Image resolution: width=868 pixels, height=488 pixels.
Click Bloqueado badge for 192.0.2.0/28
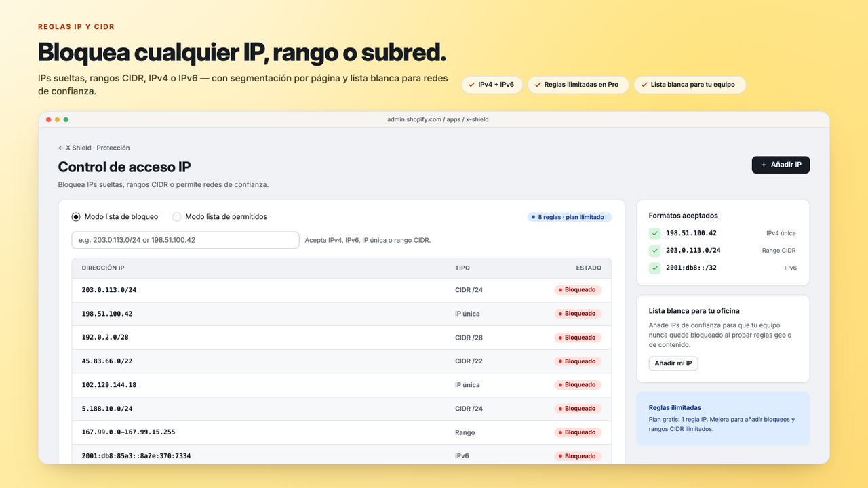click(x=578, y=338)
